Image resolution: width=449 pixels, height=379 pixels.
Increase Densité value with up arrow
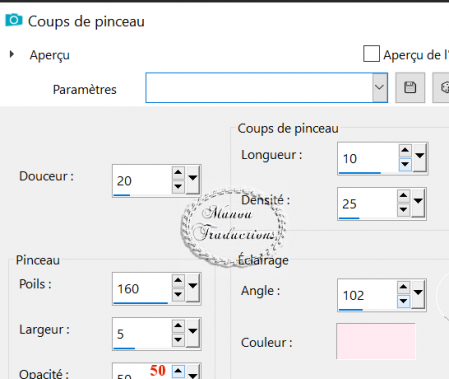tap(404, 196)
